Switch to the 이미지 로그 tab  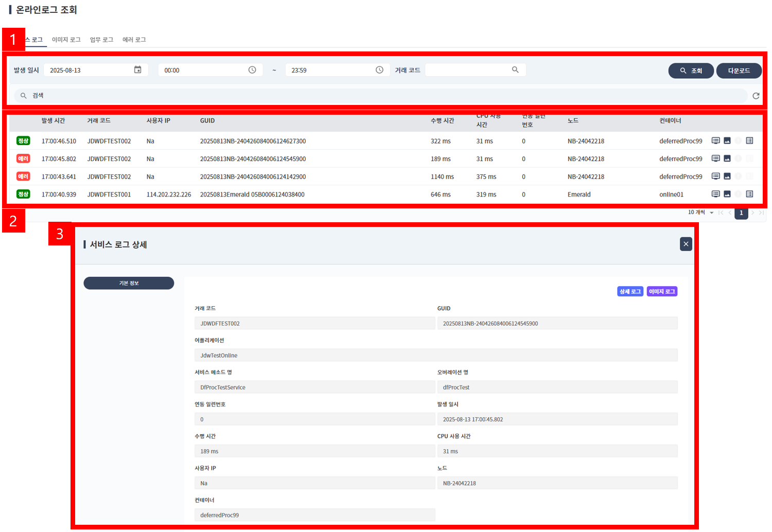coord(66,40)
